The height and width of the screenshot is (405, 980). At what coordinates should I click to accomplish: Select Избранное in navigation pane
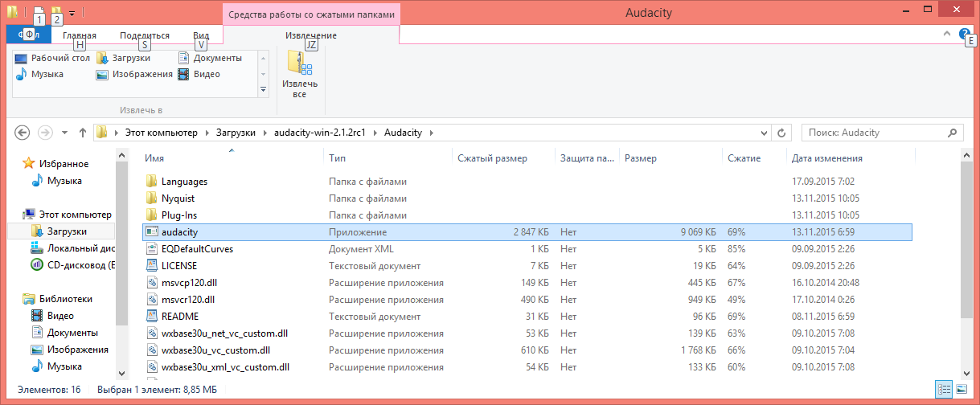64,164
